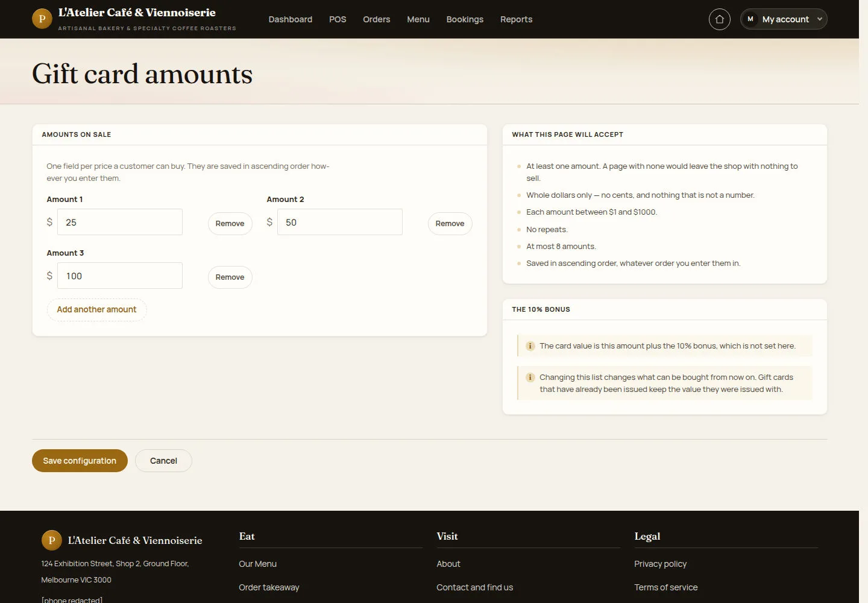Remove Amount 1 from the list
The image size is (868, 603).
pyautogui.click(x=230, y=224)
